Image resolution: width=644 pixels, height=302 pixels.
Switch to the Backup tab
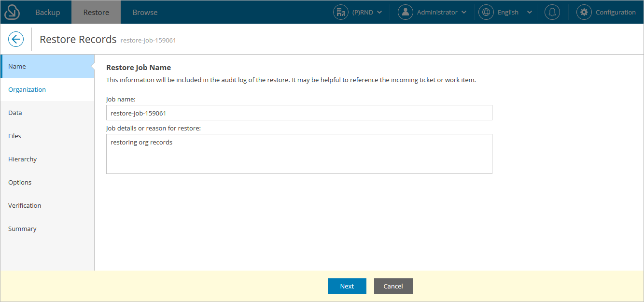[48, 12]
